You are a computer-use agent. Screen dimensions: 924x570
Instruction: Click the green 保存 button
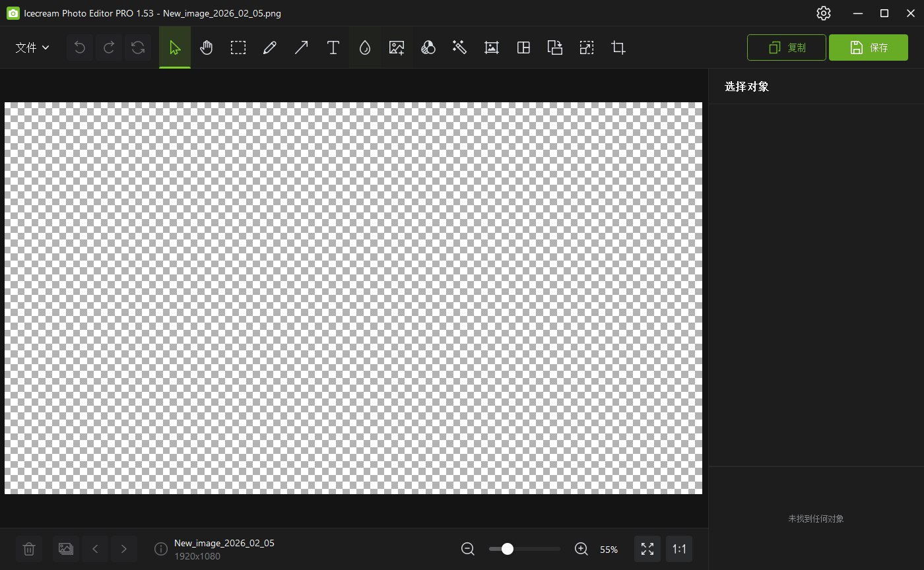[x=868, y=47]
